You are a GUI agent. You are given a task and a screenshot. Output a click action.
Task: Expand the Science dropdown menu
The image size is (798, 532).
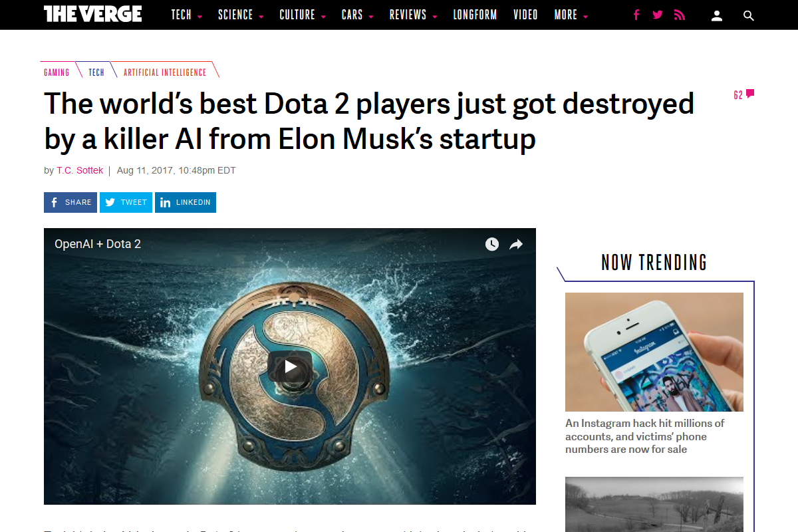tap(241, 15)
